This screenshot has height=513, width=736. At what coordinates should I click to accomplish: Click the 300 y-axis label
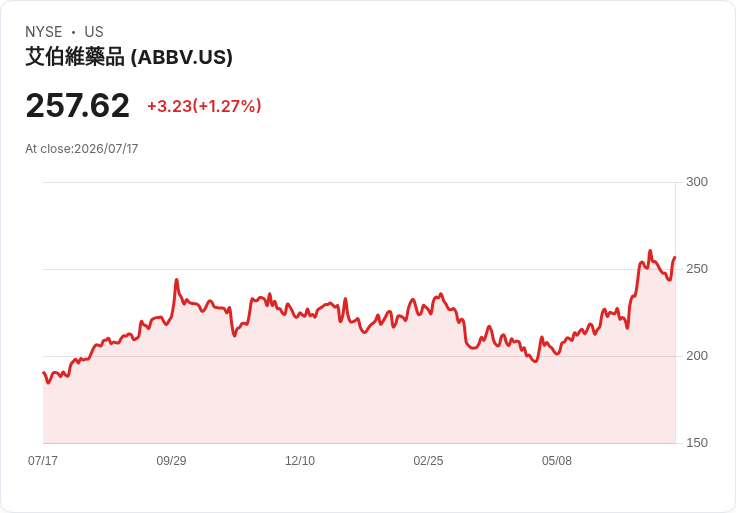(x=697, y=182)
